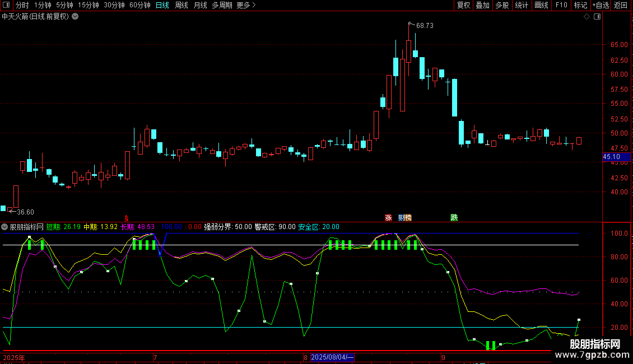Viewport: 633px width, 364px height.
Task: Open the 画线 drawing tools
Action: tap(541, 6)
